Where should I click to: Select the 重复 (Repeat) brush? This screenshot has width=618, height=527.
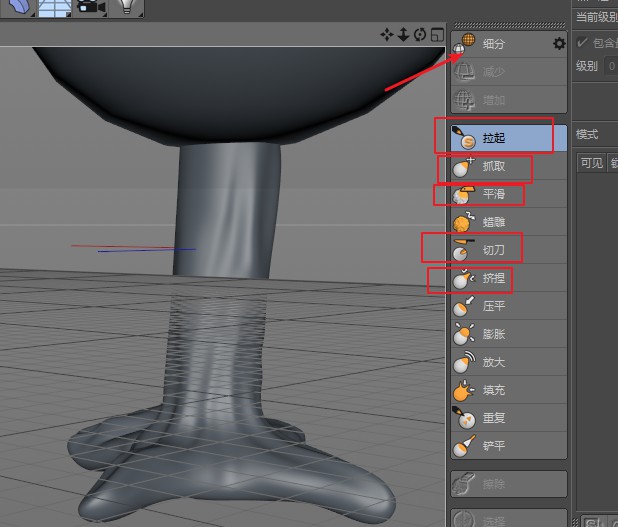[x=508, y=418]
